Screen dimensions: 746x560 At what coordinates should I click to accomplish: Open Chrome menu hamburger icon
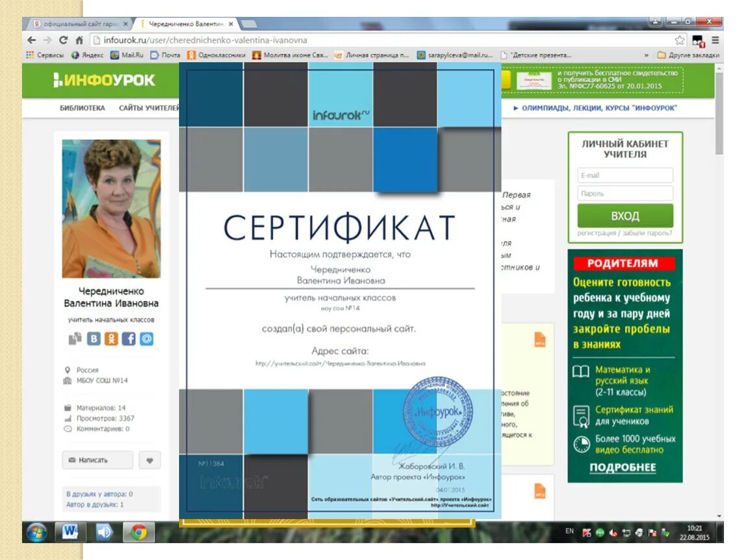(x=715, y=40)
